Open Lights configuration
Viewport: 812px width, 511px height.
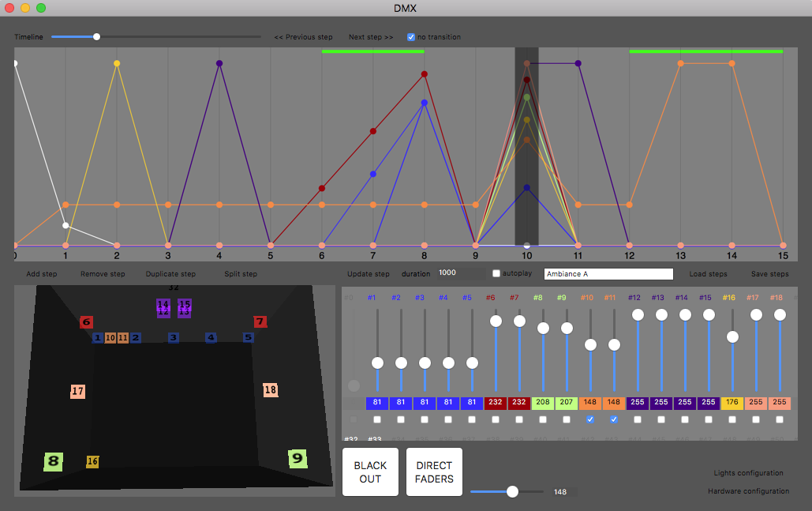748,473
